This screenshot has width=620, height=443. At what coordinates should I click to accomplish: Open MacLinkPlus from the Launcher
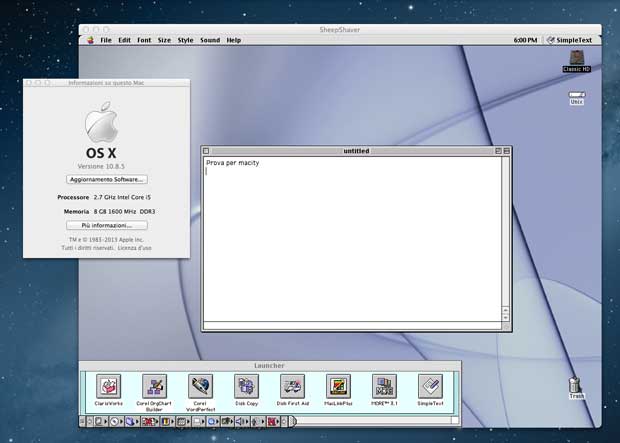click(338, 386)
